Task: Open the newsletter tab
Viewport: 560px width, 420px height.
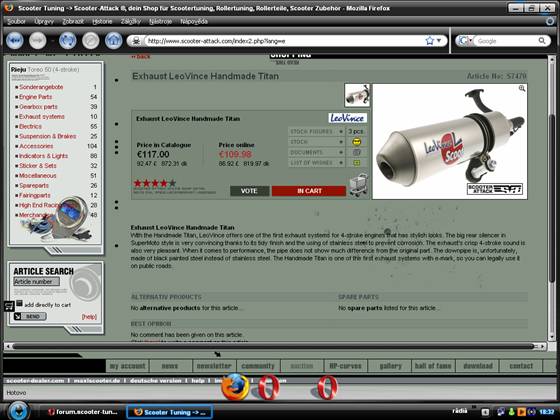Action: point(214,366)
